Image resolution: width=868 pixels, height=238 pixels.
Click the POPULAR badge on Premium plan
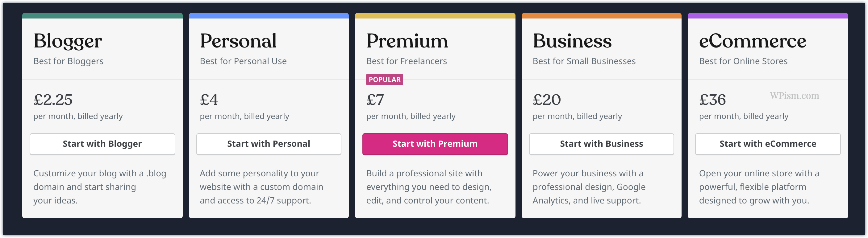[x=384, y=80]
